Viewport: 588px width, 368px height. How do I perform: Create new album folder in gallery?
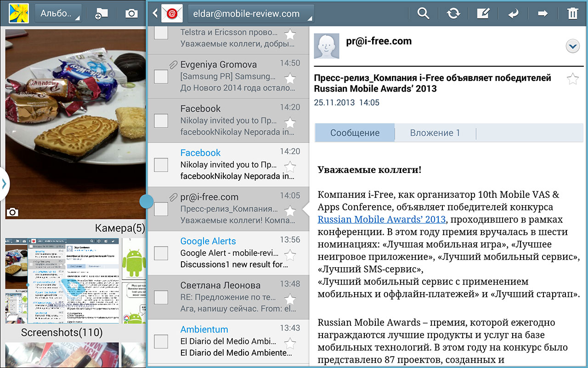click(x=101, y=14)
